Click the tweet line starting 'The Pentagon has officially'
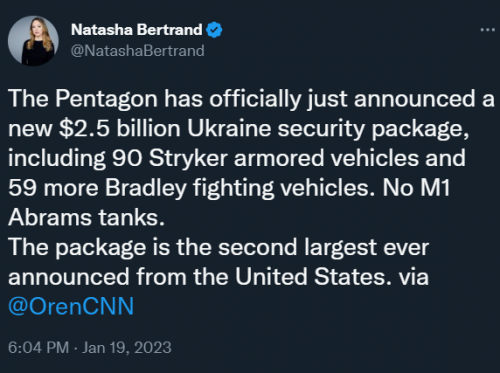 (x=251, y=99)
